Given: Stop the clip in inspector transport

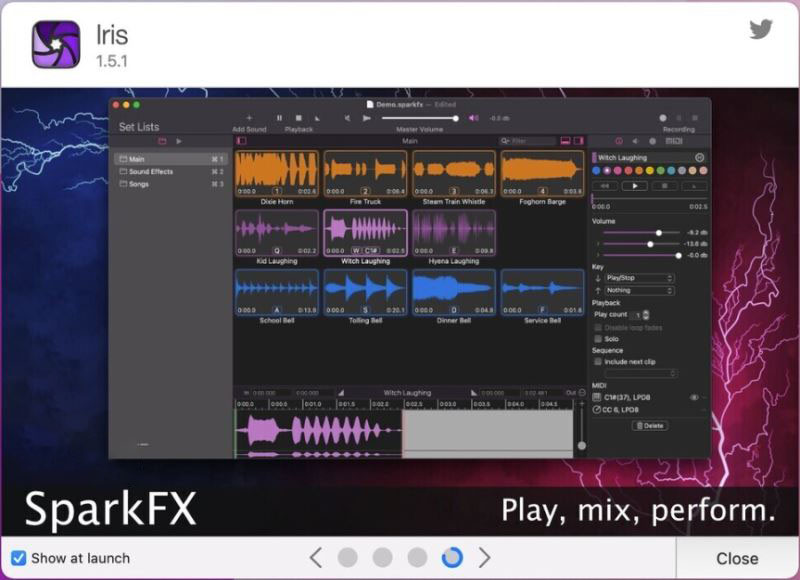Looking at the screenshot, I should [x=664, y=186].
